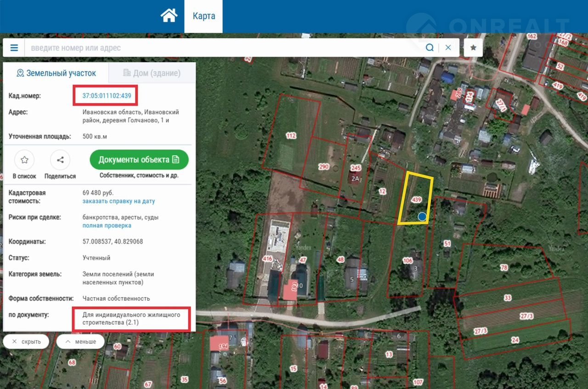Click the star favorites button beside search
The width and height of the screenshot is (588, 389).
coord(473,48)
